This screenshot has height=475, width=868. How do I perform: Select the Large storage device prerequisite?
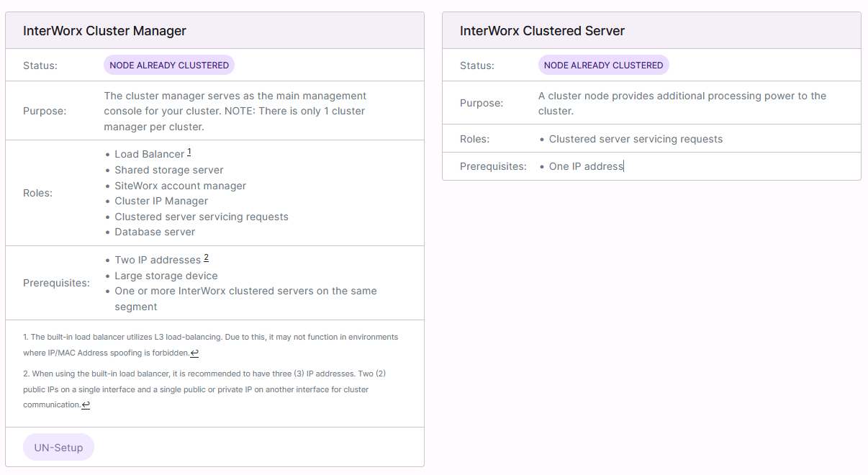click(x=166, y=276)
